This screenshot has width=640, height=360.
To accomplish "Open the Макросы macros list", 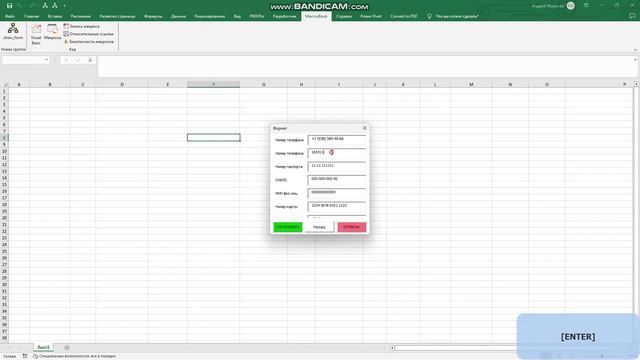I will 52,32.
